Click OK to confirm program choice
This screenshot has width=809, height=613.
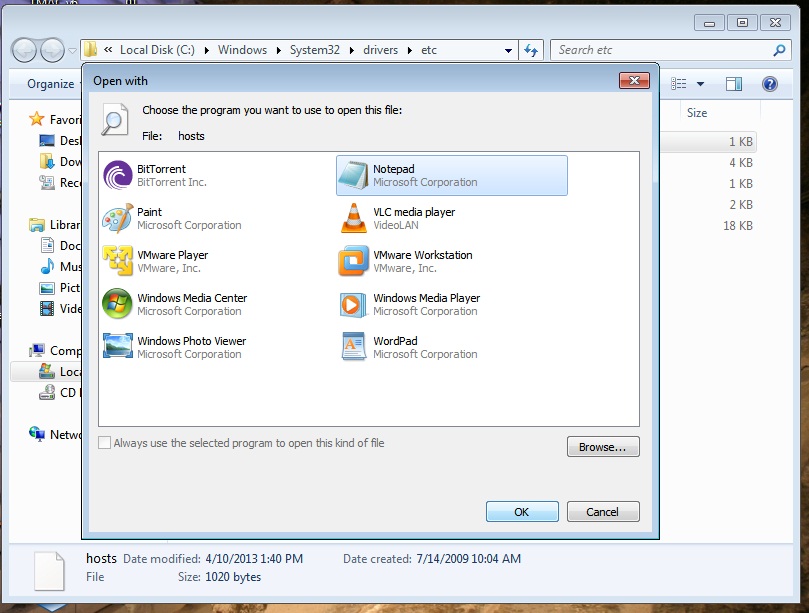click(522, 511)
